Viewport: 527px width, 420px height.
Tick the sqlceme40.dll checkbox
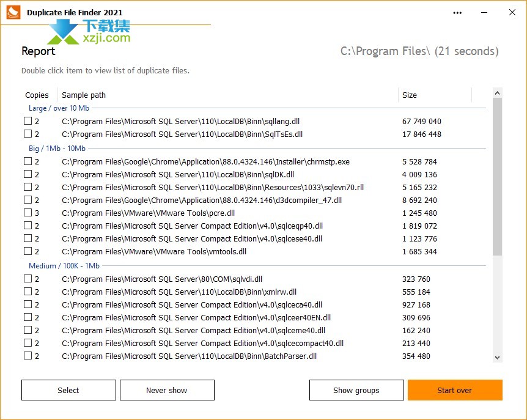[x=28, y=330]
